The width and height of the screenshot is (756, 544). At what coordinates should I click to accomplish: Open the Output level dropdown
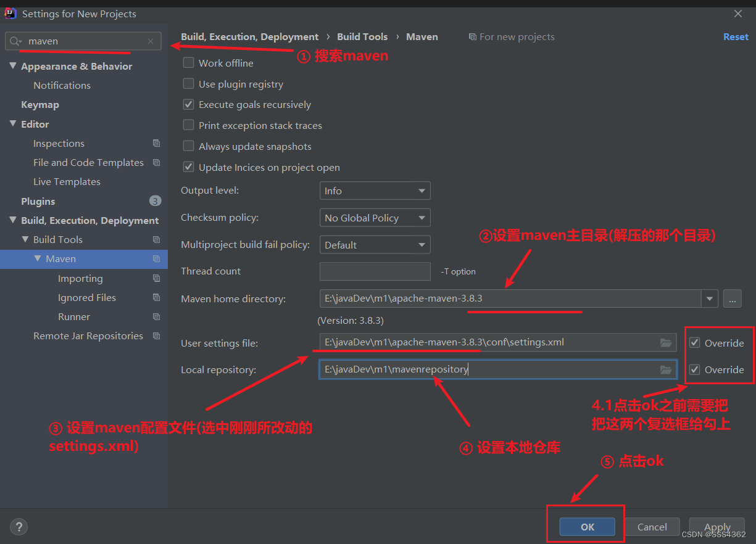click(375, 191)
